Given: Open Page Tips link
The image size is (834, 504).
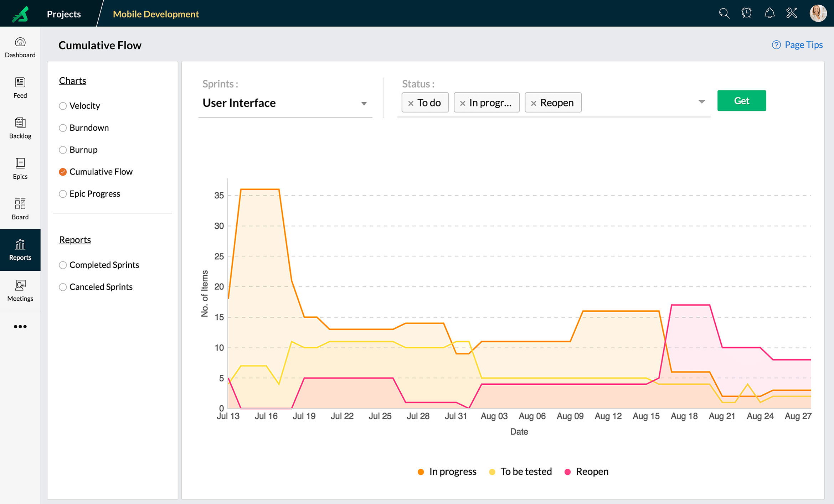Looking at the screenshot, I should tap(803, 45).
